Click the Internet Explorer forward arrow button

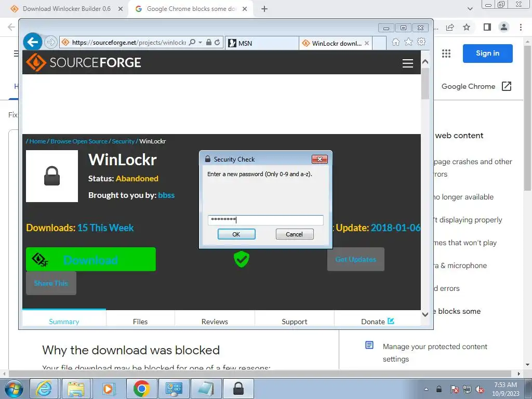50,43
